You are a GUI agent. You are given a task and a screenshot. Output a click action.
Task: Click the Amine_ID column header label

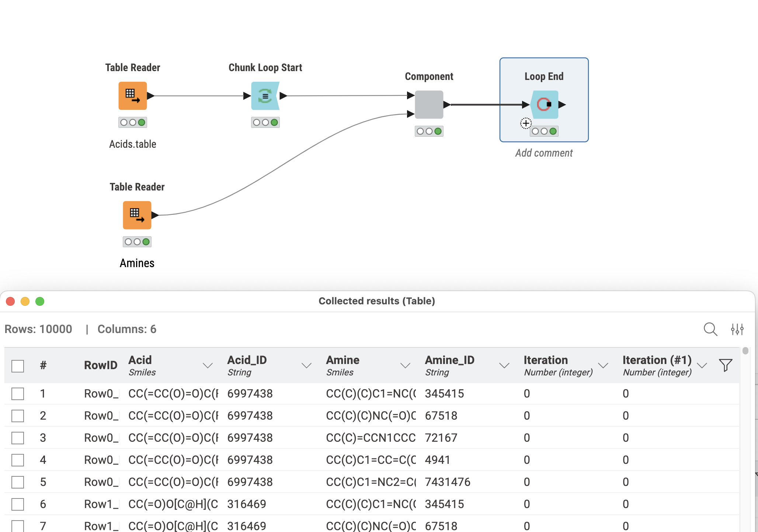(450, 360)
